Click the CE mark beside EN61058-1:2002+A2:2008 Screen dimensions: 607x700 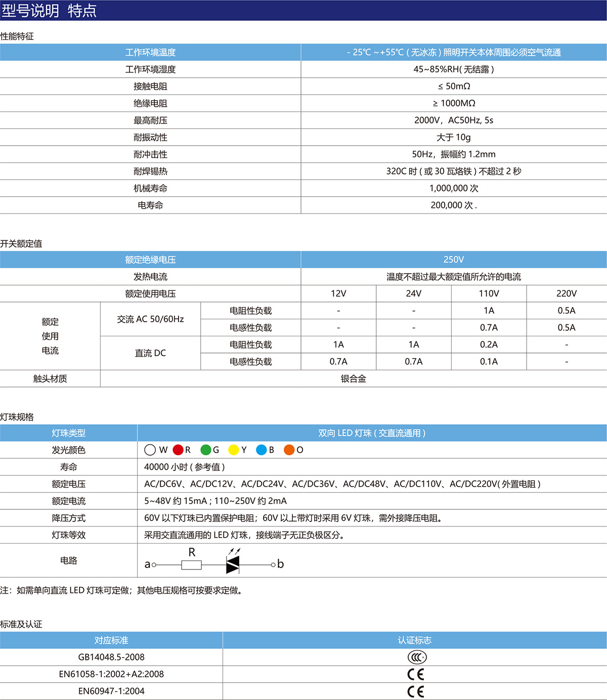[415, 674]
